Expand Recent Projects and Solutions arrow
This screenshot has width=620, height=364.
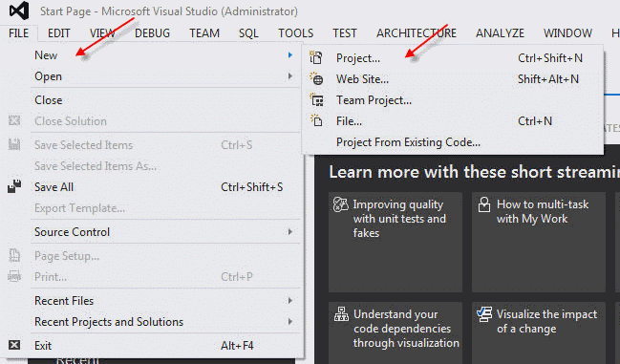tap(290, 321)
